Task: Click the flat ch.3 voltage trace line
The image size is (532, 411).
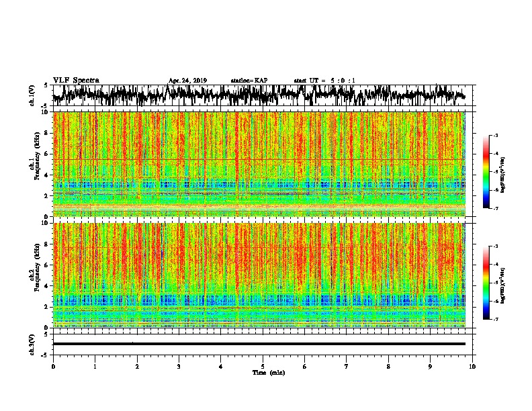Action: point(259,344)
